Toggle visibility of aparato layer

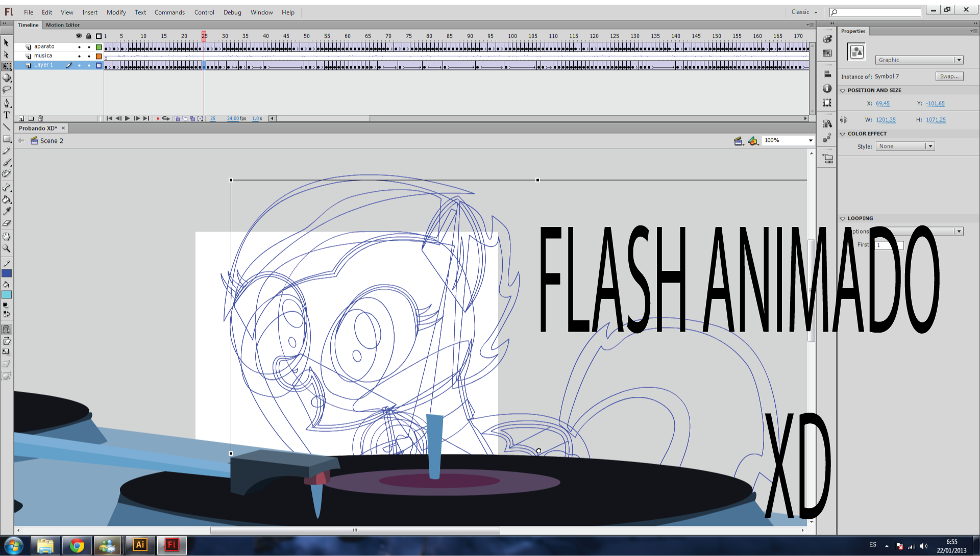[79, 47]
